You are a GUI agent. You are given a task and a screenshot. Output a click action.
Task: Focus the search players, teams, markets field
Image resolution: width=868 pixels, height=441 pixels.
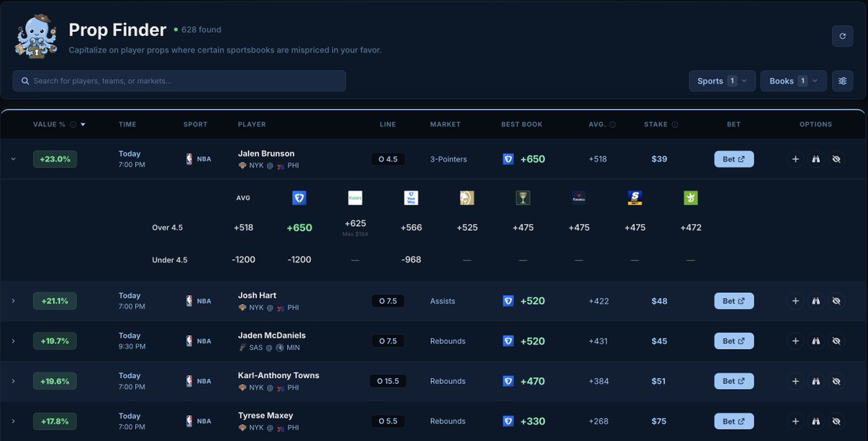pos(179,81)
